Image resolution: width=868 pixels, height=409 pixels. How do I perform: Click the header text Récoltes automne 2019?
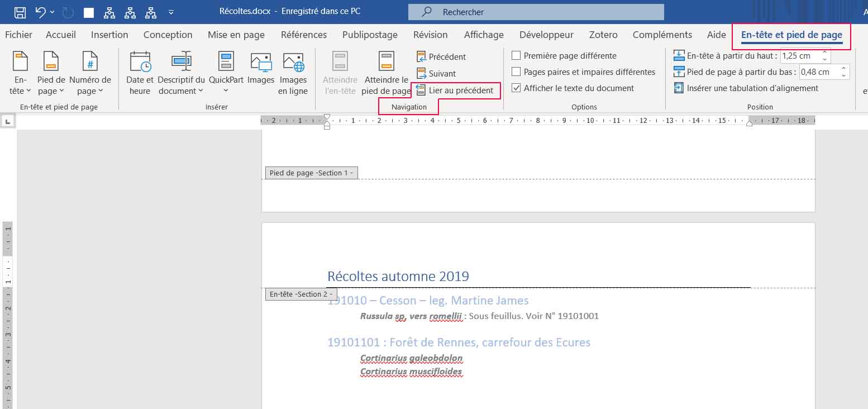398,276
